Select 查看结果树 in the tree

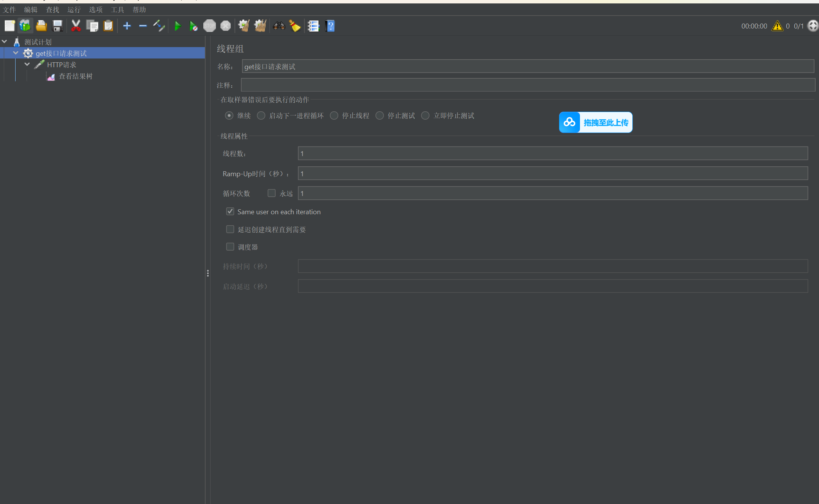coord(75,76)
